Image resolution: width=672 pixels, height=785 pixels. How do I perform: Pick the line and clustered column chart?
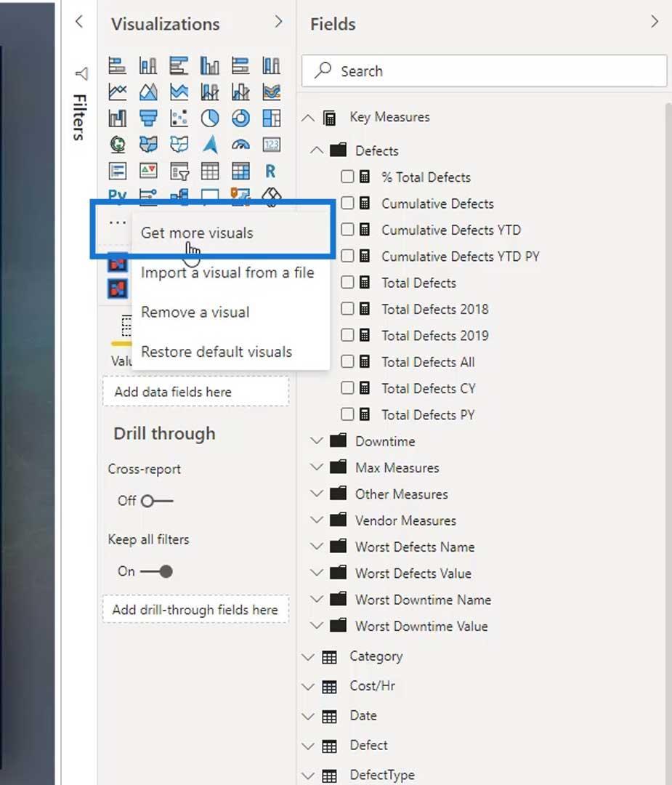click(x=240, y=92)
